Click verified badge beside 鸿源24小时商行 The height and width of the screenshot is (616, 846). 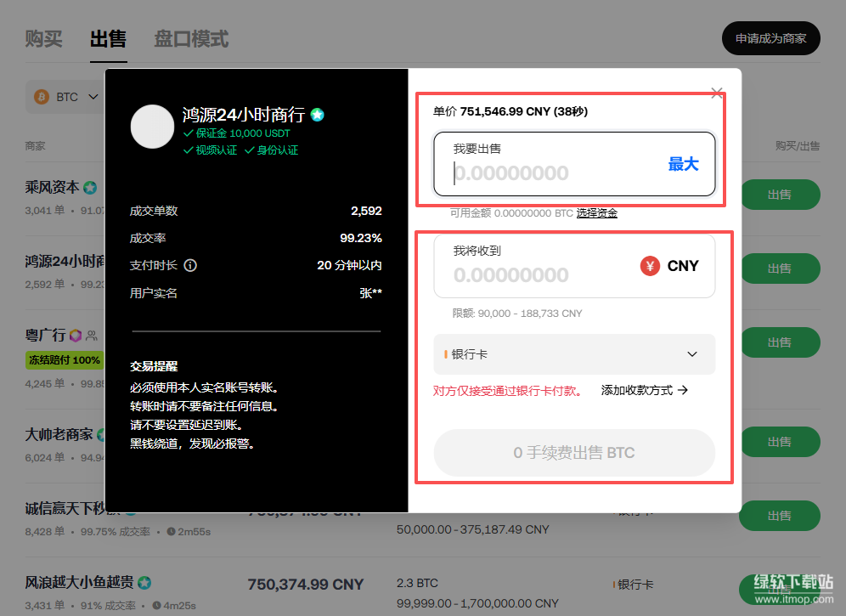[317, 115]
